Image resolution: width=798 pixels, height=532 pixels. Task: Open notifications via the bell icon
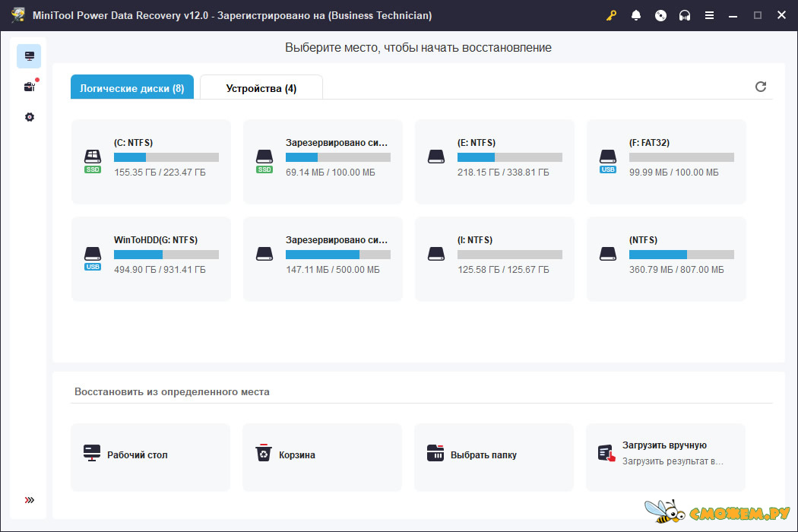click(x=635, y=15)
